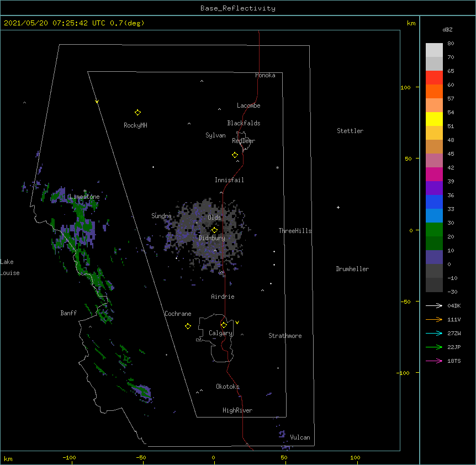Click the RockyMH label

pos(135,125)
